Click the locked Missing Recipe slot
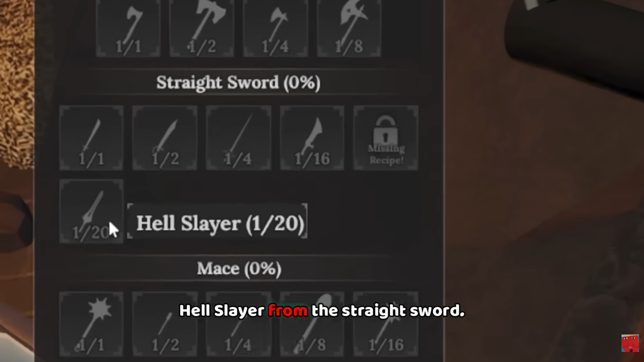 [386, 138]
